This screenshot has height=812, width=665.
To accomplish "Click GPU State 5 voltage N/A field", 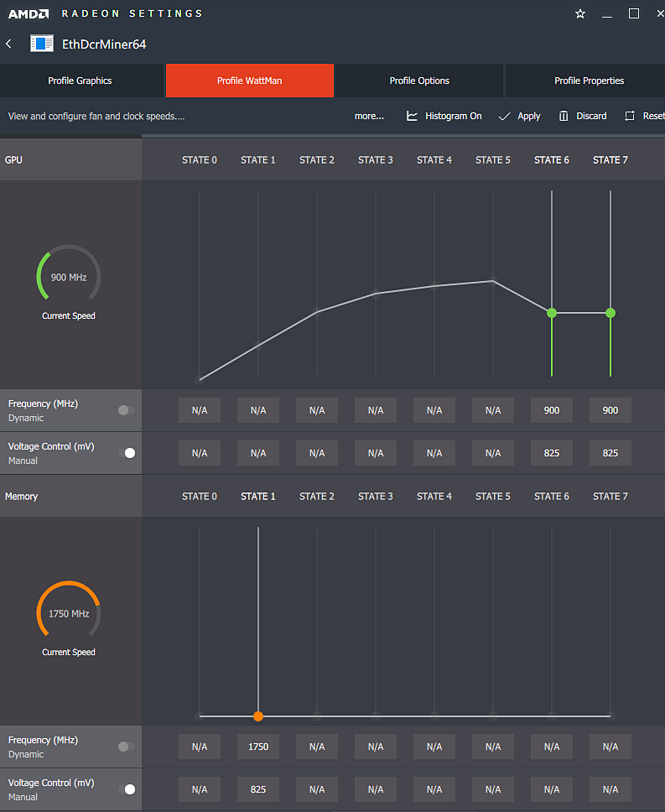I will point(493,453).
